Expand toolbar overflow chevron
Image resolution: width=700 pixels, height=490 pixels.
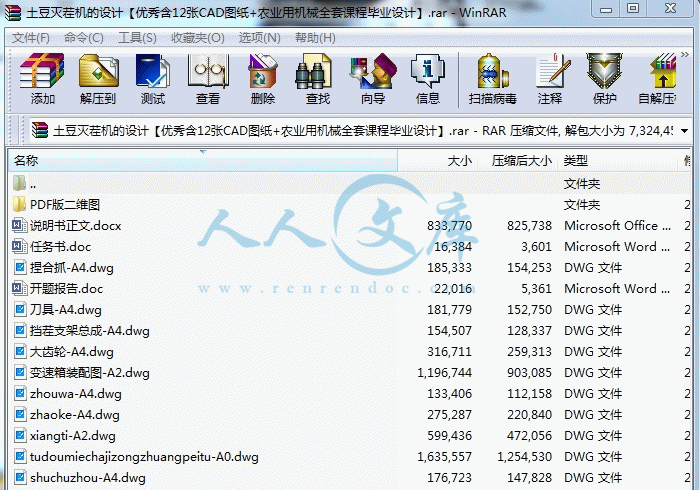coord(685,54)
